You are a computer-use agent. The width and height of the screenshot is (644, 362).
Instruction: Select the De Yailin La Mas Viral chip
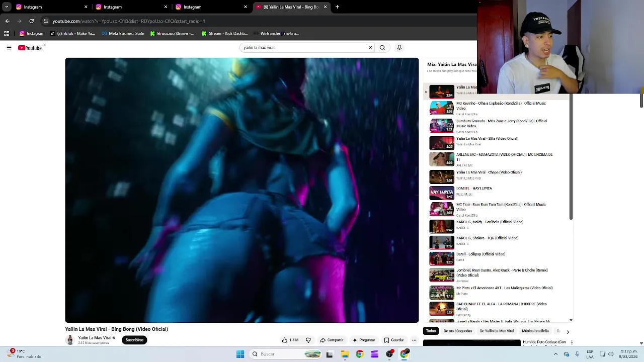pos(497,331)
